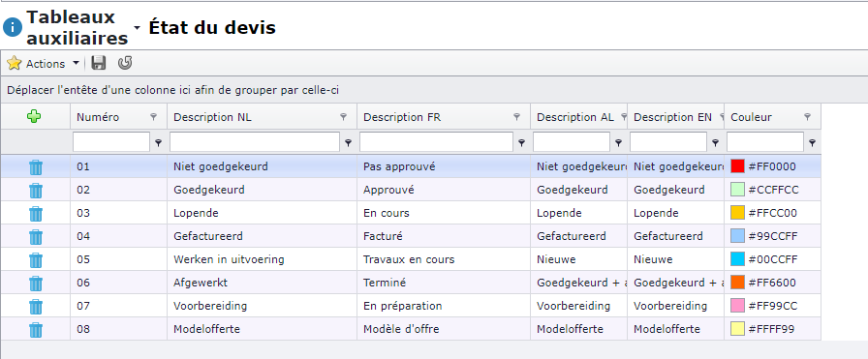Image resolution: width=868 pixels, height=359 pixels.
Task: Click the pale yellow #FFFF99 swatch
Action: coord(737,329)
